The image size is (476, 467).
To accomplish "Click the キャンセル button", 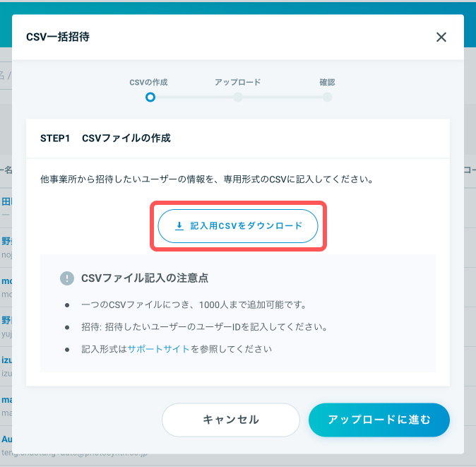I will click(x=231, y=420).
